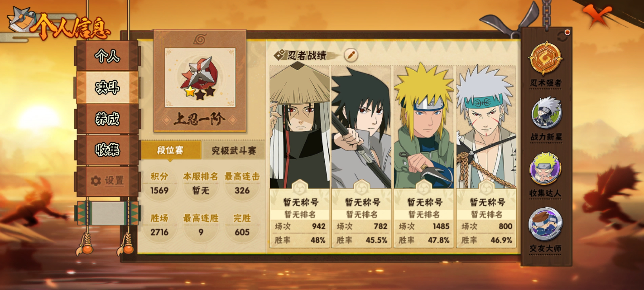Switch to the 个人 tab

coord(107,56)
